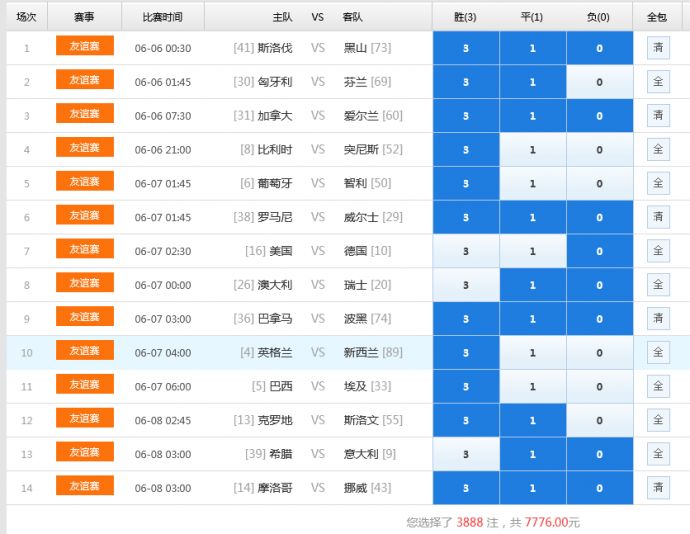This screenshot has height=534, width=690.
Task: Click away team 斯洛文 [55]
Action: click(373, 420)
